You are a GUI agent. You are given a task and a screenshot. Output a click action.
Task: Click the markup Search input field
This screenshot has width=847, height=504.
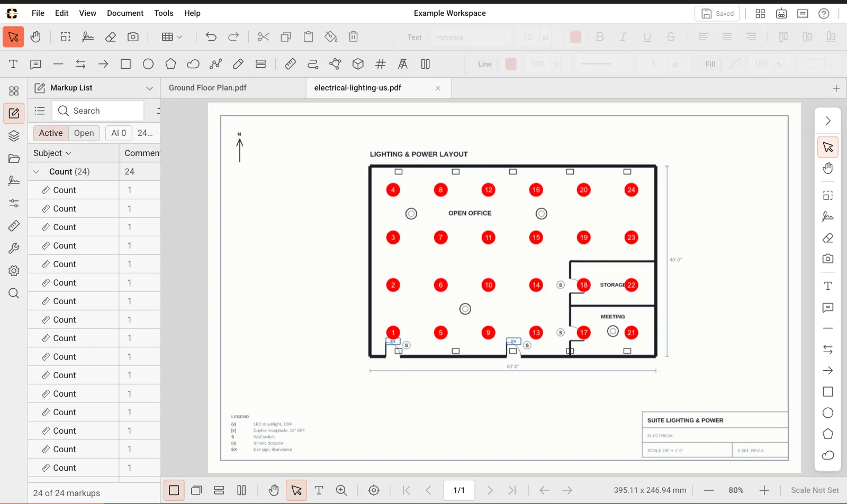coord(98,111)
